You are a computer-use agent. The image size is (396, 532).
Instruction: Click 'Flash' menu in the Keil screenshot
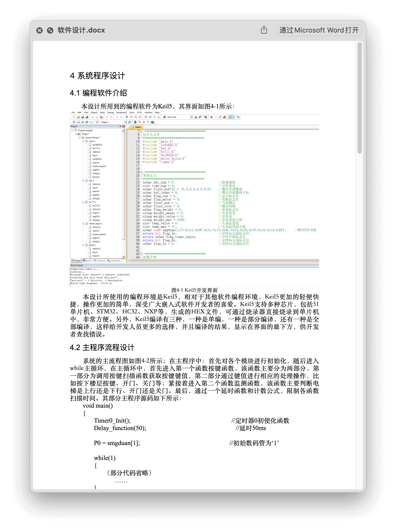tap(102, 113)
